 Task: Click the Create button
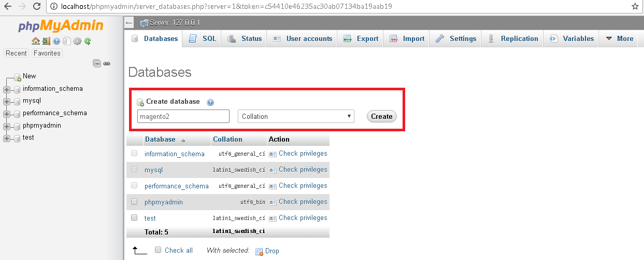coord(381,116)
